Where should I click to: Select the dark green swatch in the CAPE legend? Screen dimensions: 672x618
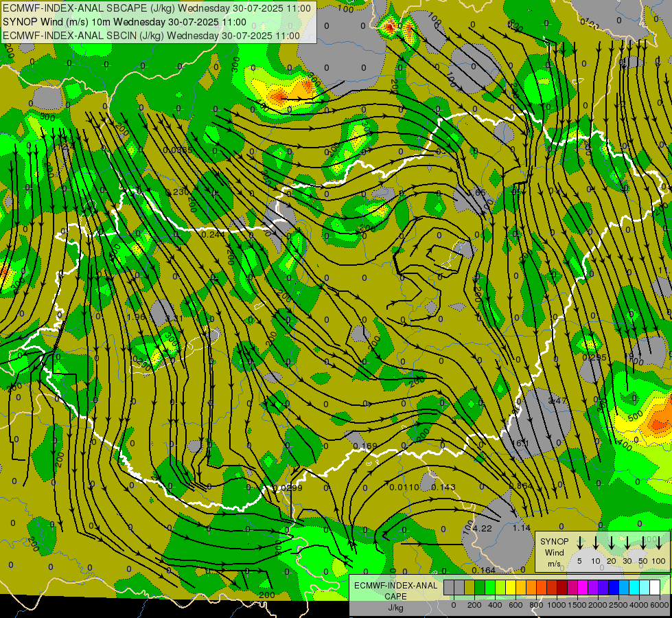click(480, 587)
